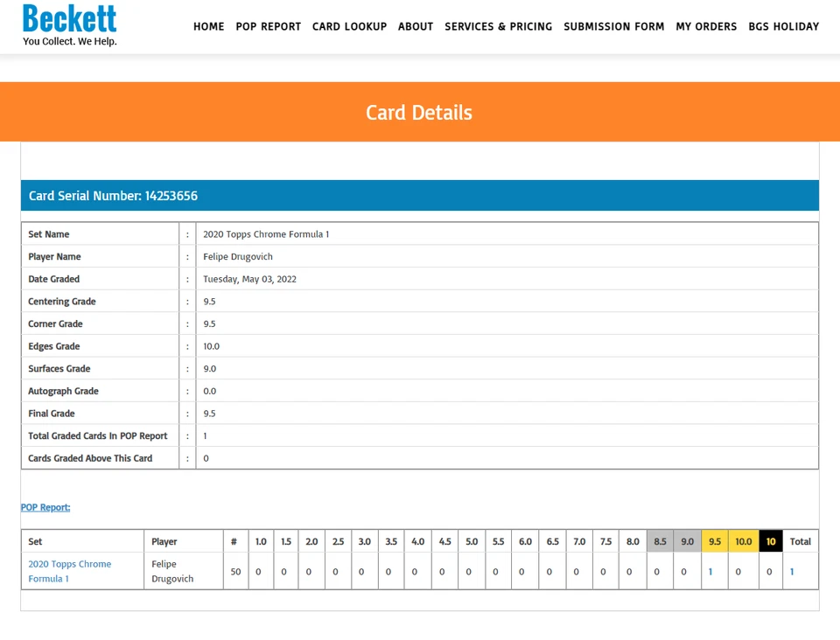
Task: Open SERVICES & PRICING page
Action: [x=498, y=27]
